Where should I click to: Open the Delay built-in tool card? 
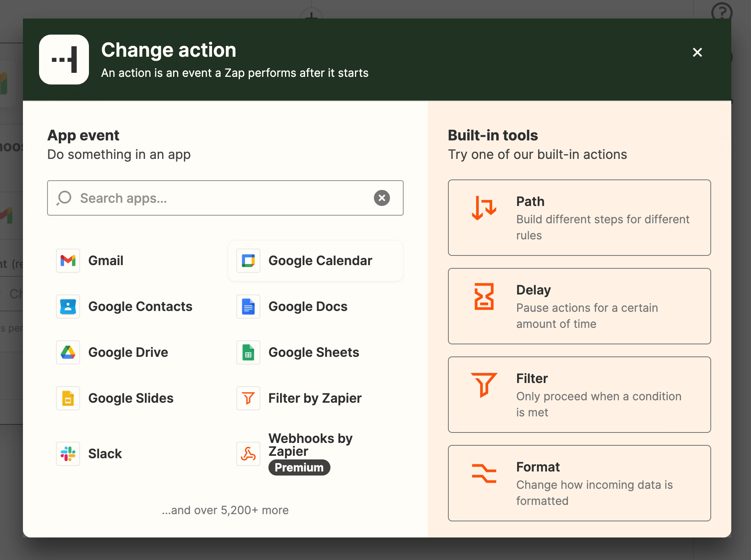tap(580, 306)
